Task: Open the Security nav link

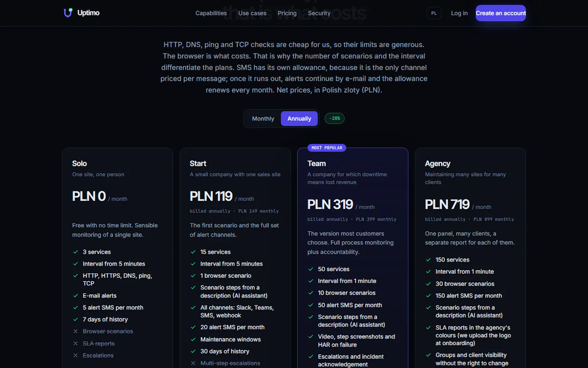Action: [319, 13]
